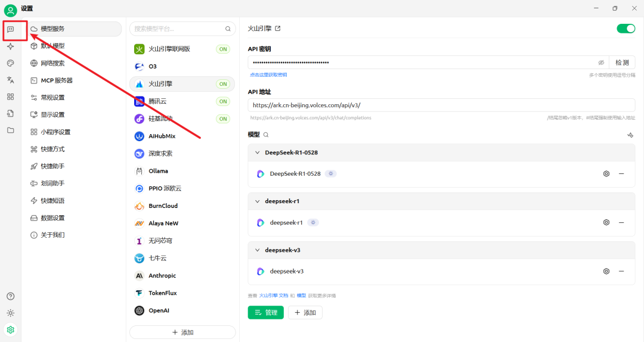Show the API key with eye icon
The width and height of the screenshot is (644, 342).
coord(601,63)
